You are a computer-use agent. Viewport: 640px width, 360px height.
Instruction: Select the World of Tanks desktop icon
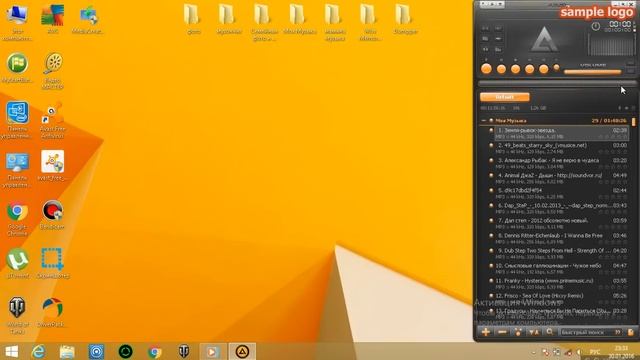(x=17, y=315)
